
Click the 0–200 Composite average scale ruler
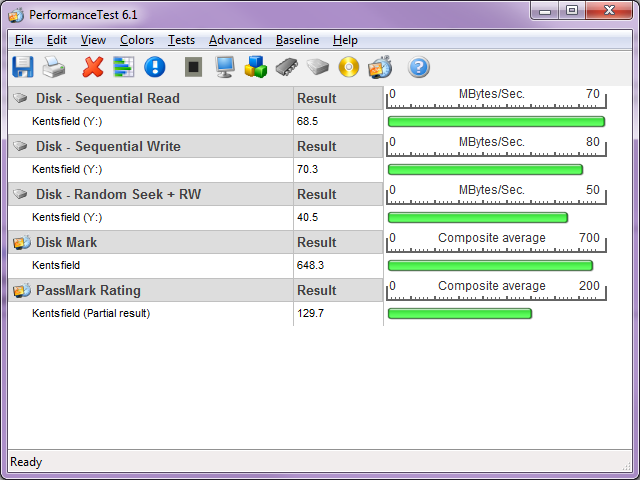pos(496,290)
